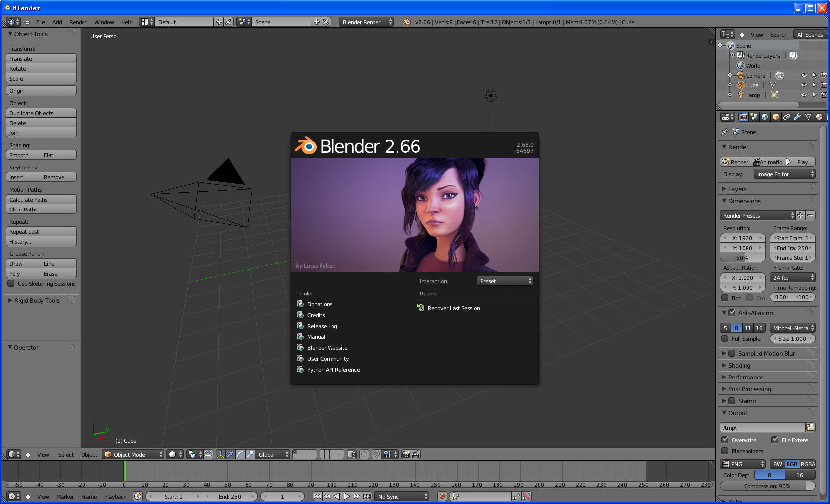The image size is (830, 504).
Task: Open the Scene properties tab
Action: click(754, 117)
